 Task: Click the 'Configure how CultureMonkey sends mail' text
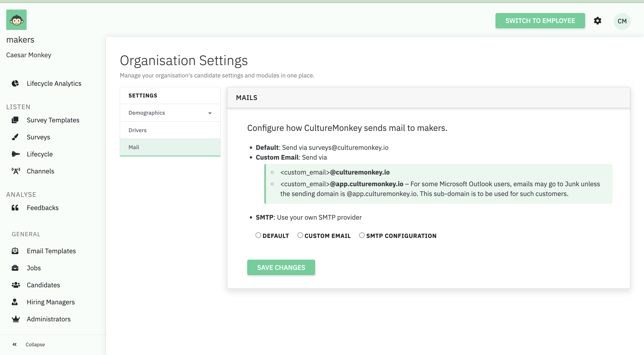pos(347,128)
